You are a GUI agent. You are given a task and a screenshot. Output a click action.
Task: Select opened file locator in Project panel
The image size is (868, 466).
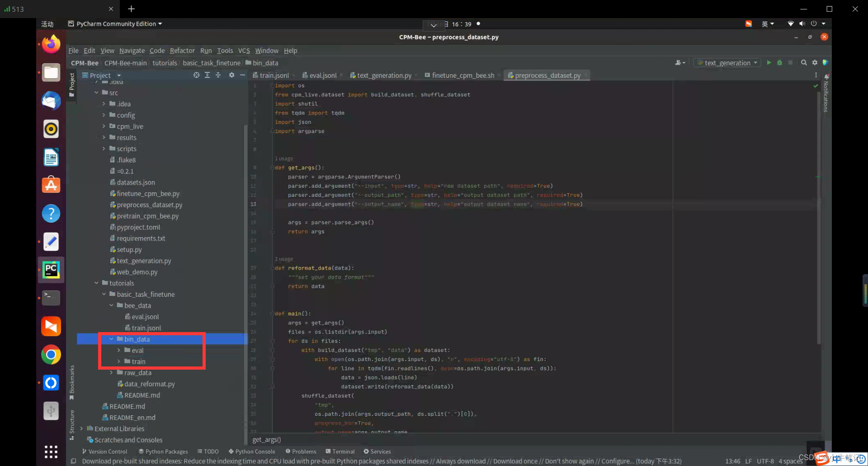pyautogui.click(x=196, y=75)
